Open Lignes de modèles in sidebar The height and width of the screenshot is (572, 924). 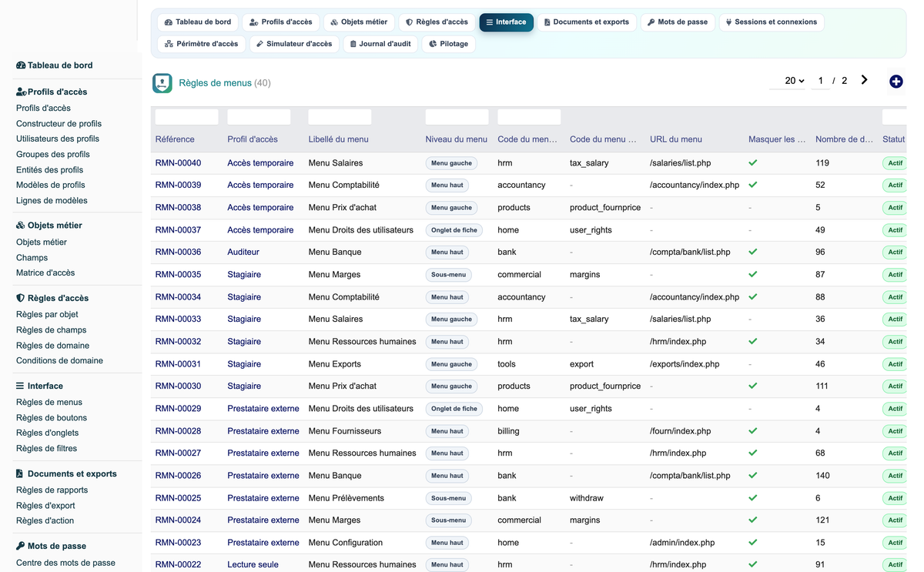pyautogui.click(x=52, y=201)
